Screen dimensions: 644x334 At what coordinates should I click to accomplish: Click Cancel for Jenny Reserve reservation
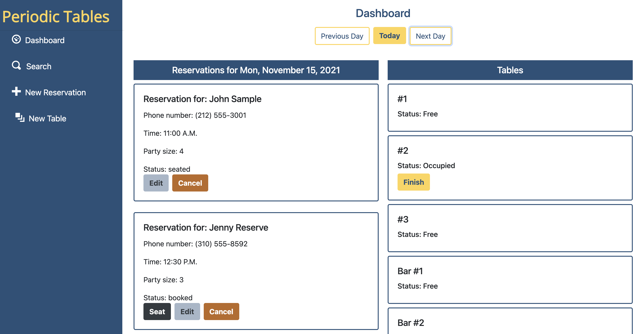(x=221, y=312)
